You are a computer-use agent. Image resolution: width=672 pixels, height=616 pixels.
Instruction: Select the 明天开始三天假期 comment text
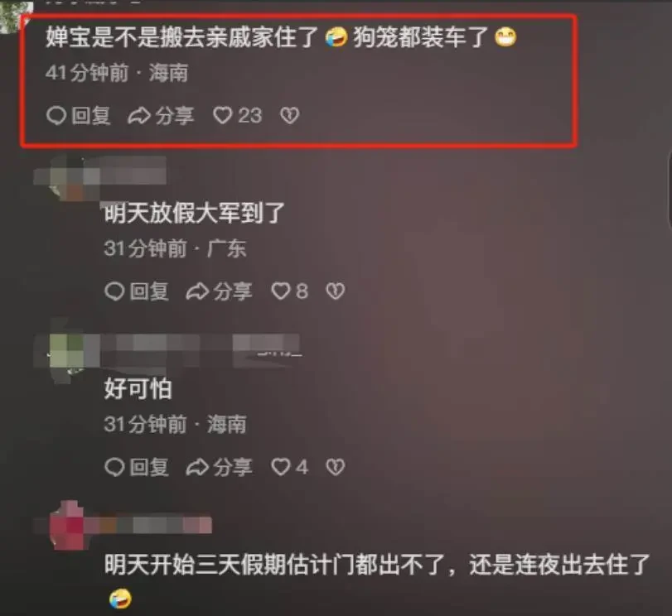377,565
